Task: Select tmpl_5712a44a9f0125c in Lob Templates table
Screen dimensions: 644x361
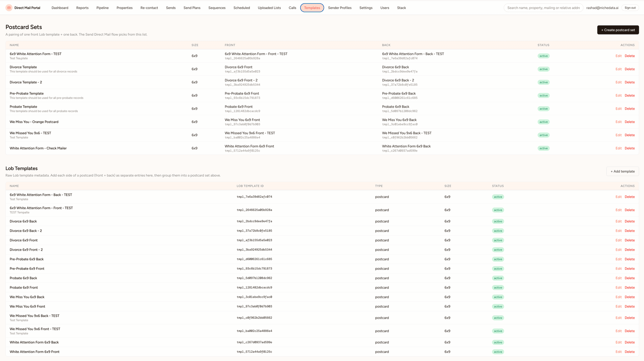Action: click(254, 352)
